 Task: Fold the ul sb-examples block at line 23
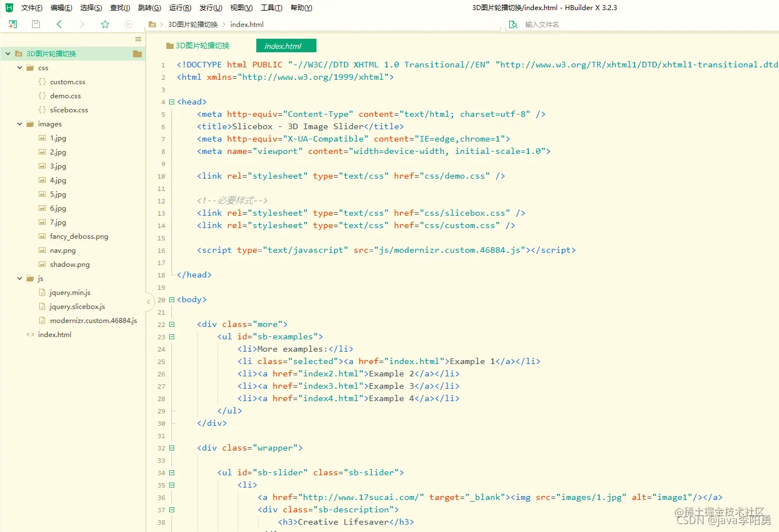[x=172, y=337]
